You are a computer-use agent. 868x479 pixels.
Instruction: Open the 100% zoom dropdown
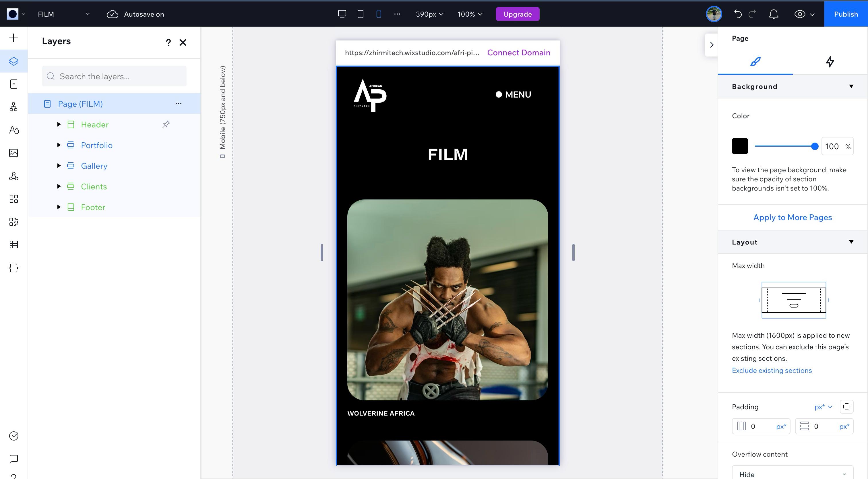470,14
